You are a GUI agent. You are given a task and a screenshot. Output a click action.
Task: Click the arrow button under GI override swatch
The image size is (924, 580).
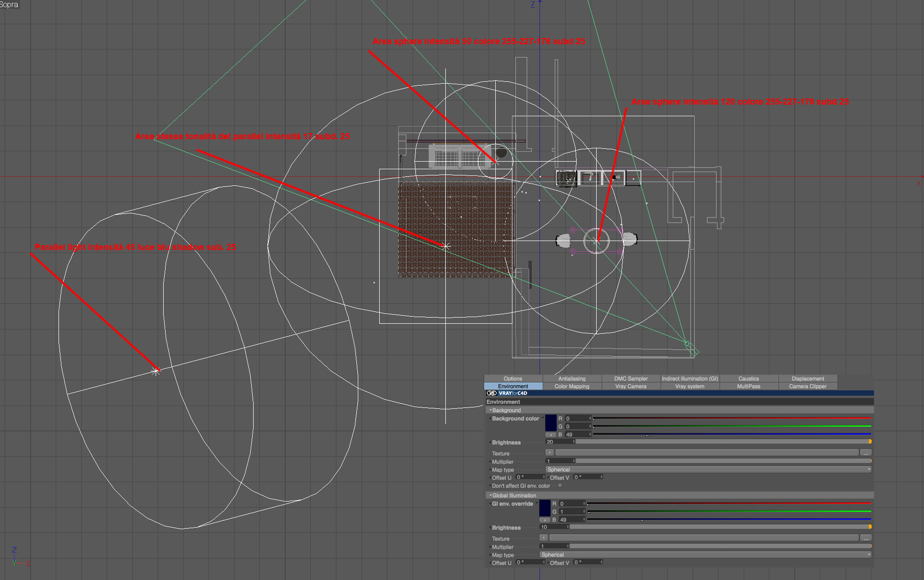(544, 520)
